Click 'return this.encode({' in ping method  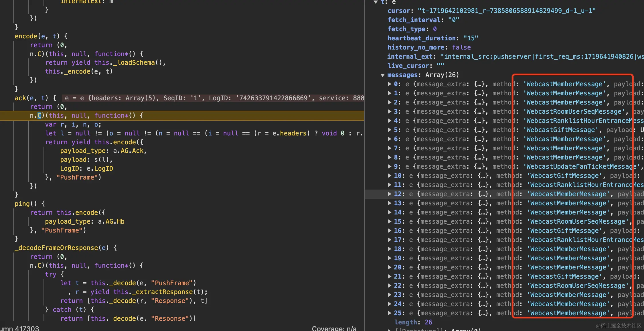coord(68,213)
